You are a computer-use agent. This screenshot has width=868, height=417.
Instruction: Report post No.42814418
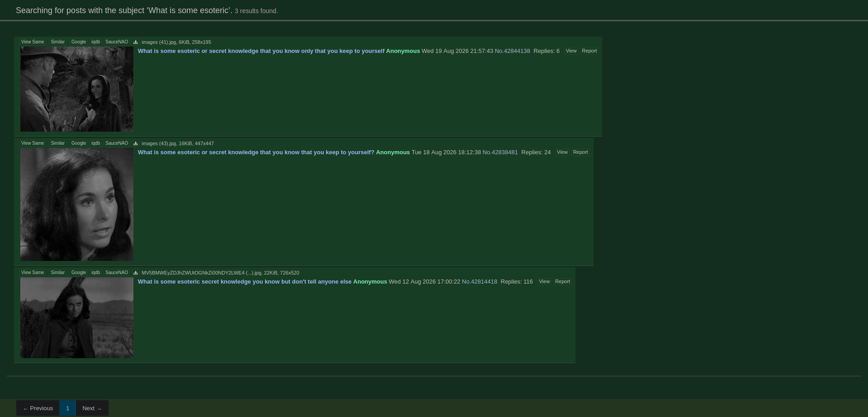[562, 282]
